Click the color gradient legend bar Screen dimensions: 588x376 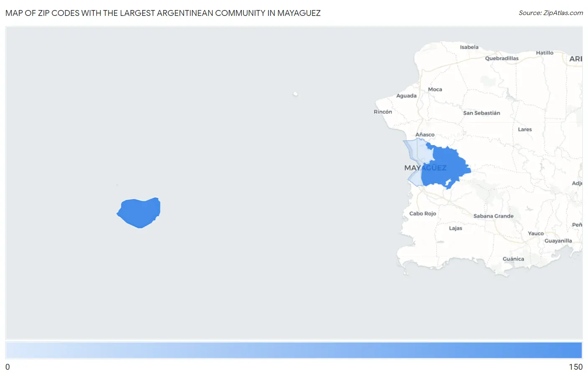point(294,350)
